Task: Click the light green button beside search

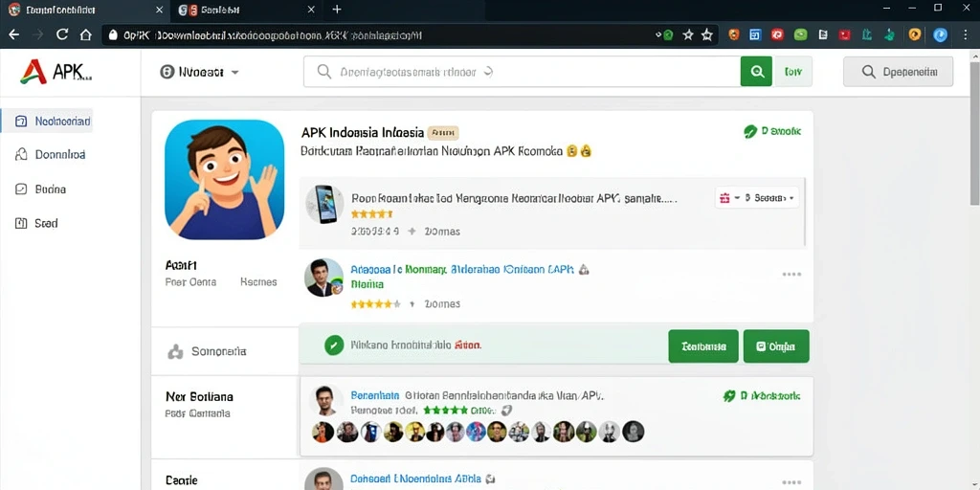Action: click(792, 72)
